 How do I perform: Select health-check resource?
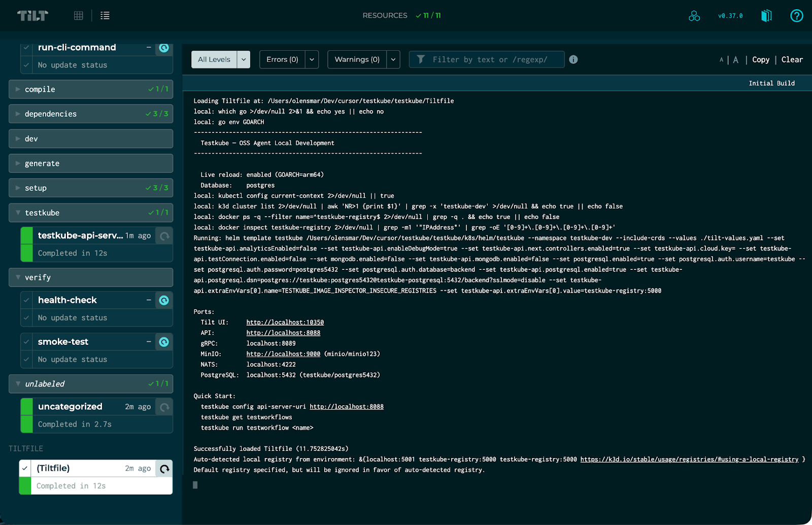67,300
